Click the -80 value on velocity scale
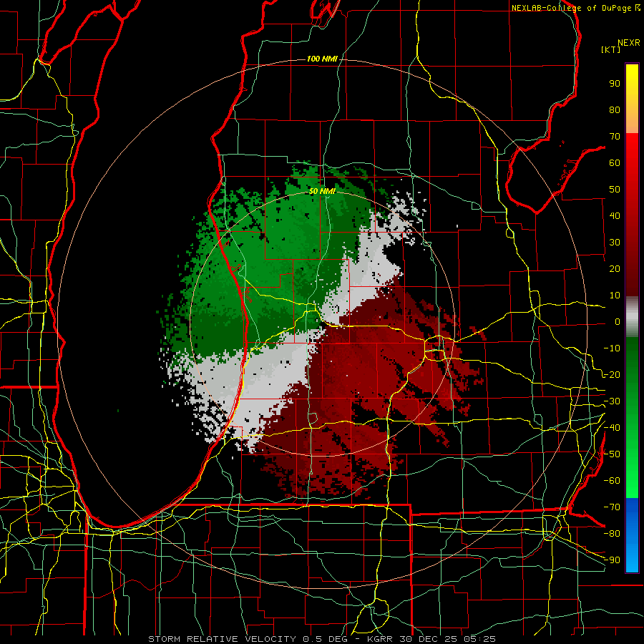Screen dimensions: 644x644 (x=612, y=534)
